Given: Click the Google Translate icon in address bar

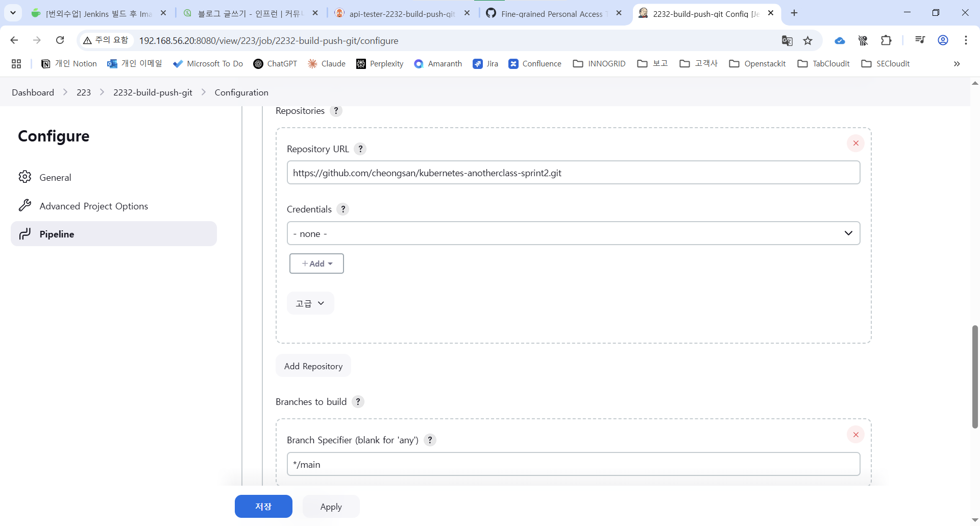Looking at the screenshot, I should coord(787,40).
